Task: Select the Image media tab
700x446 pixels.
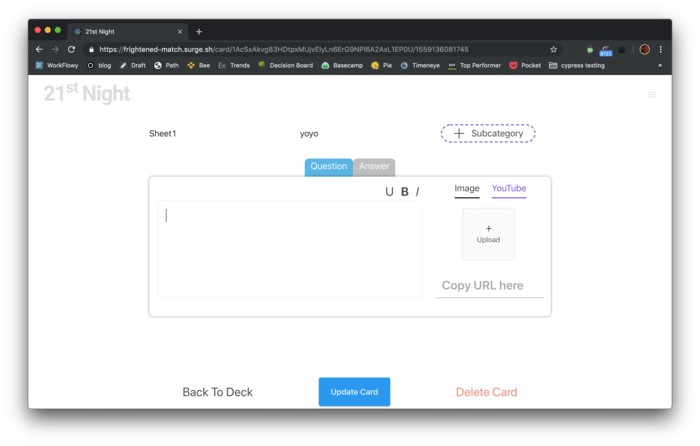Action: pos(467,188)
